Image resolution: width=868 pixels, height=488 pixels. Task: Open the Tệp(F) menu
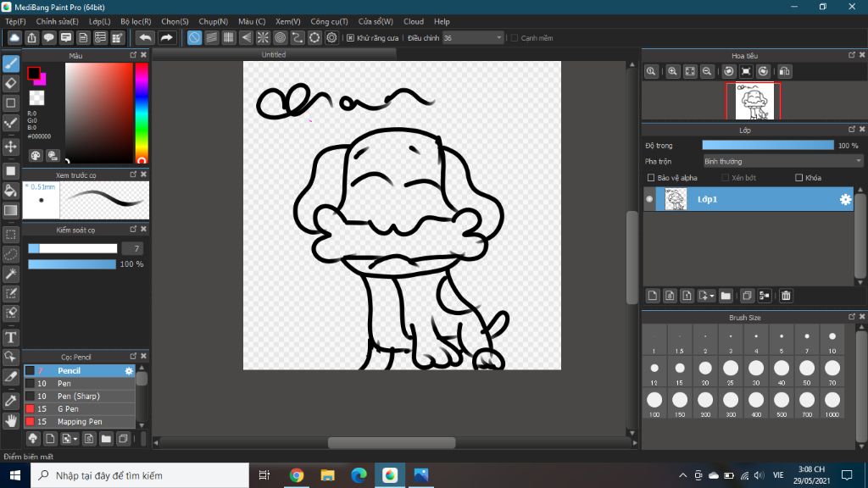pos(15,21)
